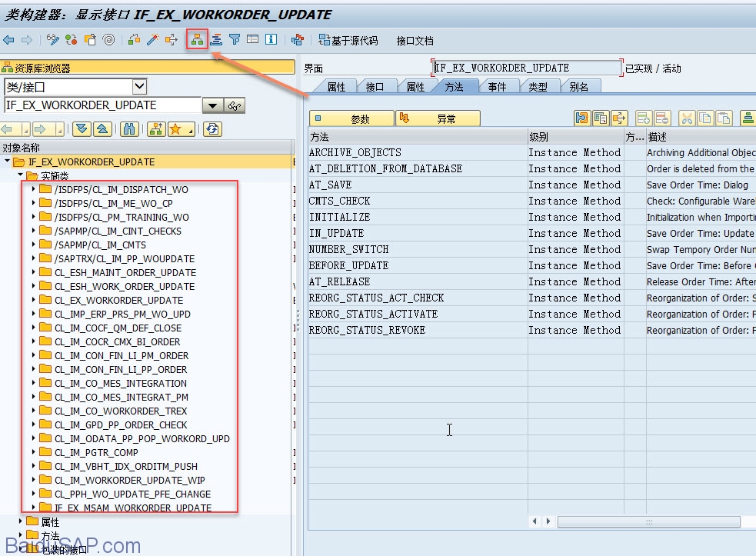Expand the /SAPMP/CL_IM_CMTS folder node
Viewport: 756px width, 556px height.
click(33, 245)
